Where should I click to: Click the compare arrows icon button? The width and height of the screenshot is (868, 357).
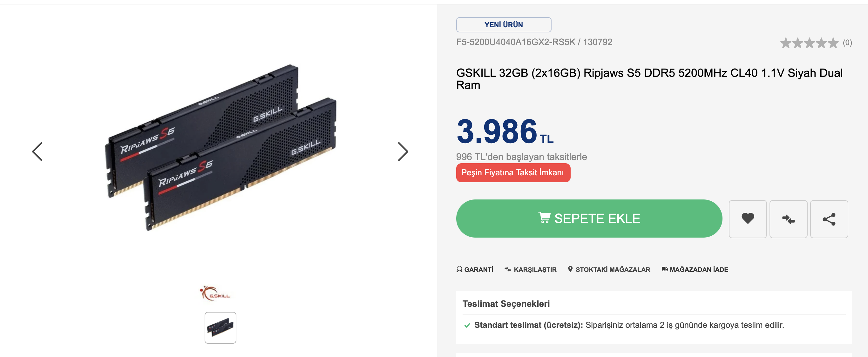(x=788, y=219)
